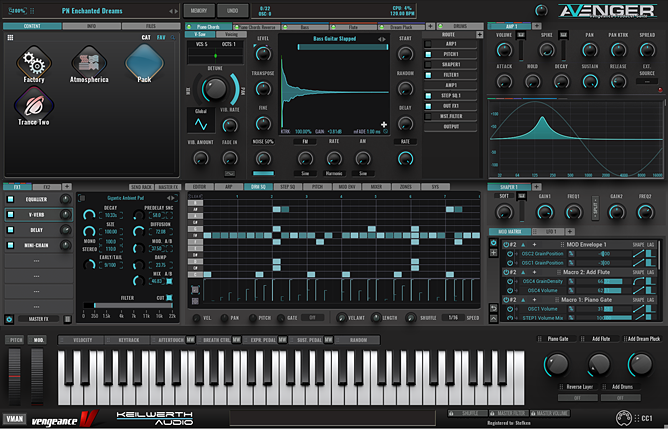Toggle the PITCH1 routing checkbox
Screen dimensions: 668x429
click(428, 54)
